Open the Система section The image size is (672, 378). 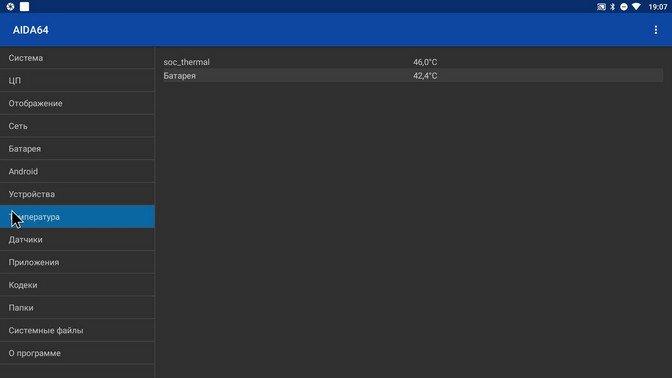point(77,58)
